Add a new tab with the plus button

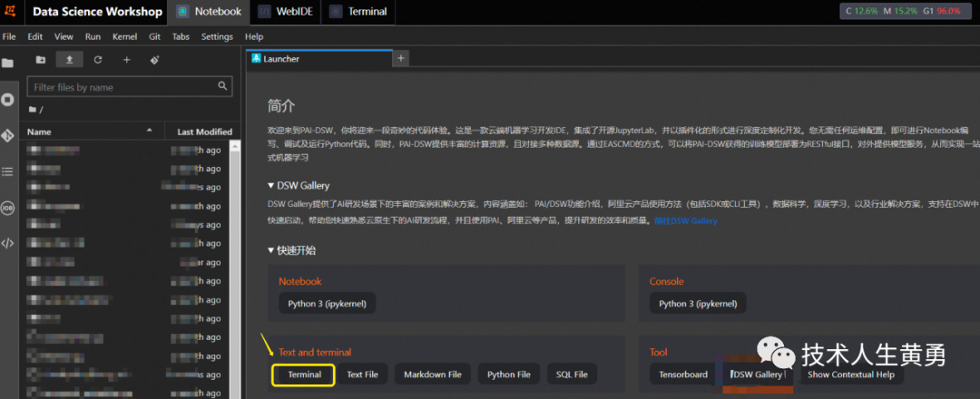click(401, 58)
